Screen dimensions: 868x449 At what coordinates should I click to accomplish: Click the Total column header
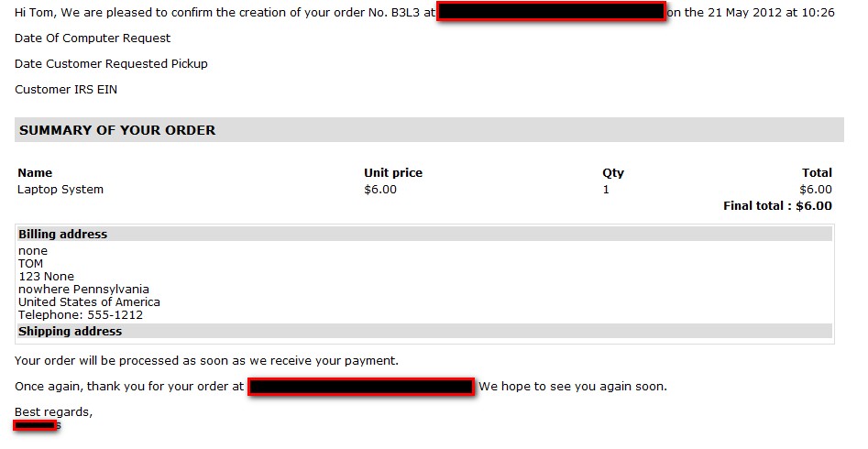click(817, 172)
